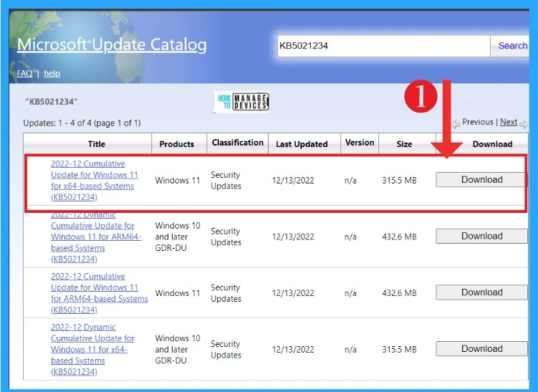
Task: Open the Microsoft Update Catalog home link
Action: coord(112,44)
